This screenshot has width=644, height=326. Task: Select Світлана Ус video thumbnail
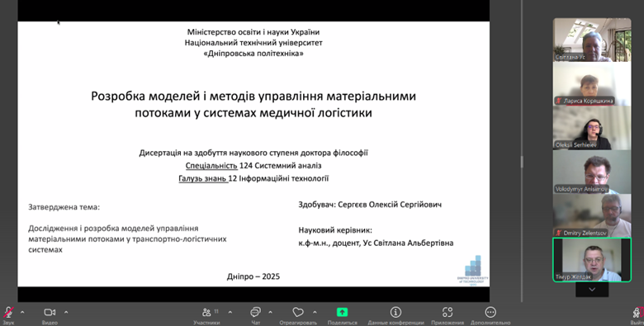[592, 40]
